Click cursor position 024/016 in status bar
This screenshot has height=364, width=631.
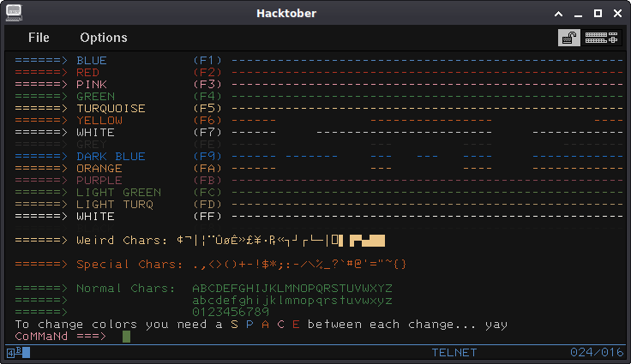click(597, 353)
